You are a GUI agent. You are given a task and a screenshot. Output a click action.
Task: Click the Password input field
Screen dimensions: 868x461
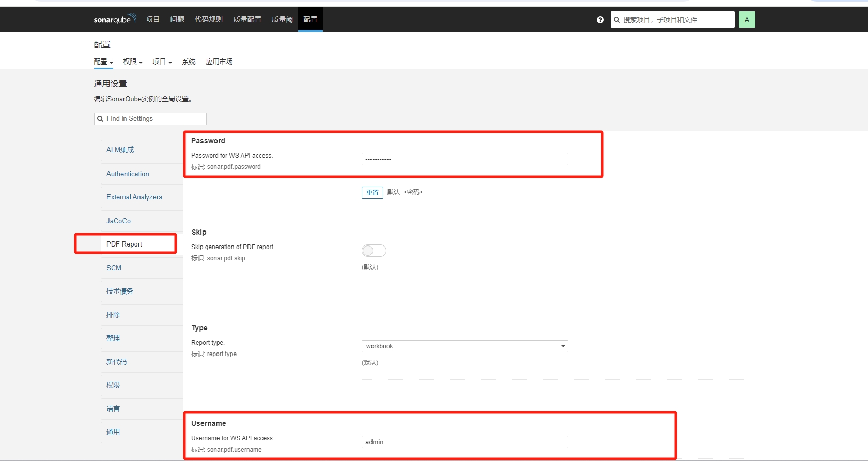click(x=464, y=159)
